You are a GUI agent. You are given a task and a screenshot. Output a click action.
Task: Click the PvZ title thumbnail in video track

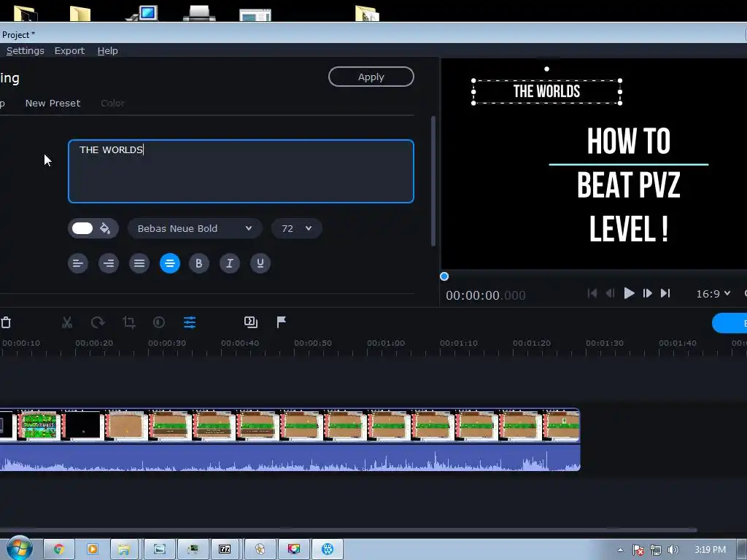click(x=39, y=425)
